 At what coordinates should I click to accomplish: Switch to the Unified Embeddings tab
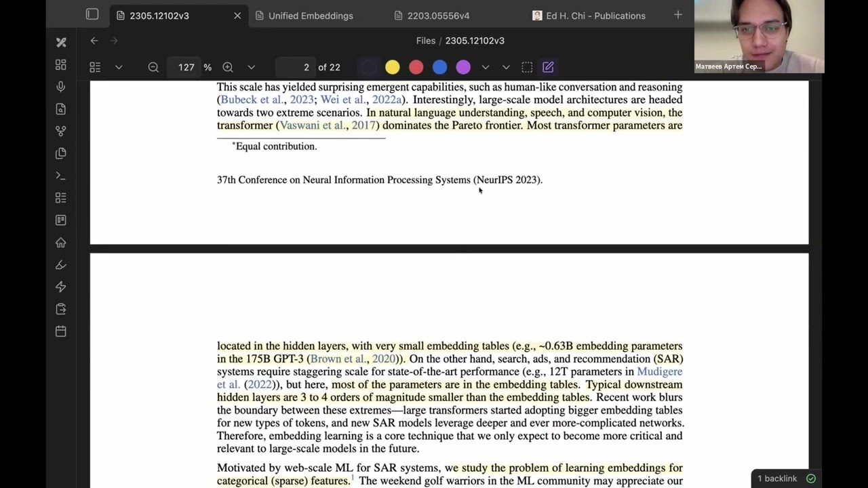[x=310, y=16]
